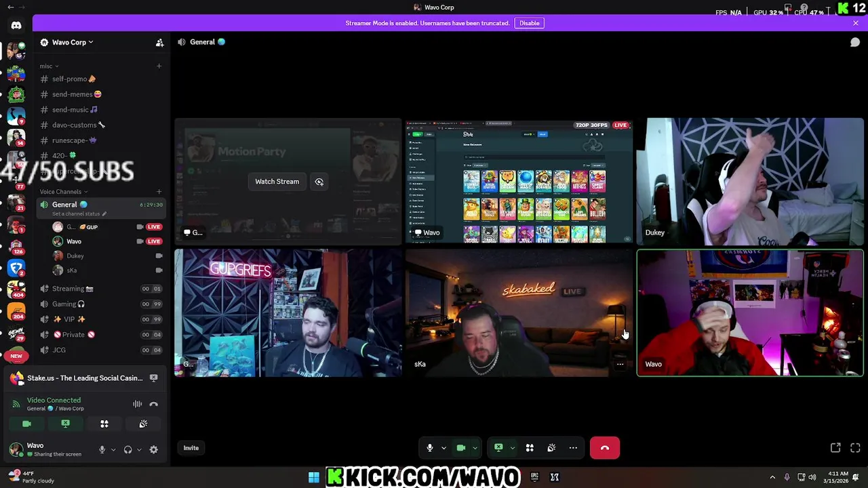Open the send-memes channel
The image size is (868, 488).
click(100, 94)
